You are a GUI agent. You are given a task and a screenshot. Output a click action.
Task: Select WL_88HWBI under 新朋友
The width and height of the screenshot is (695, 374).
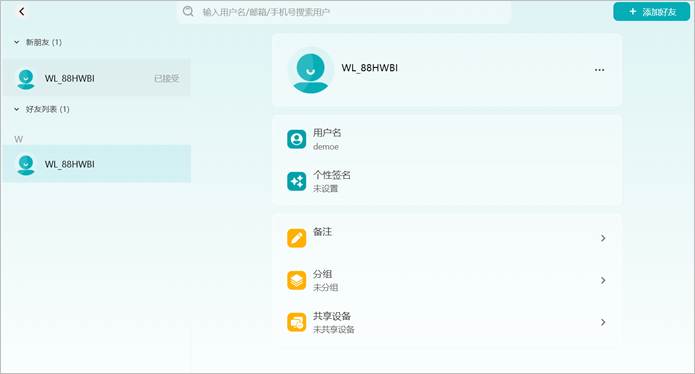pyautogui.click(x=96, y=78)
